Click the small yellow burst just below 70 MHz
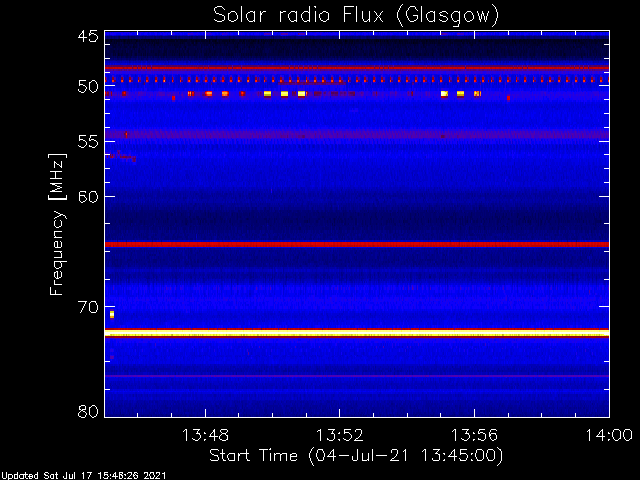This screenshot has width=640, height=480. coord(112,315)
